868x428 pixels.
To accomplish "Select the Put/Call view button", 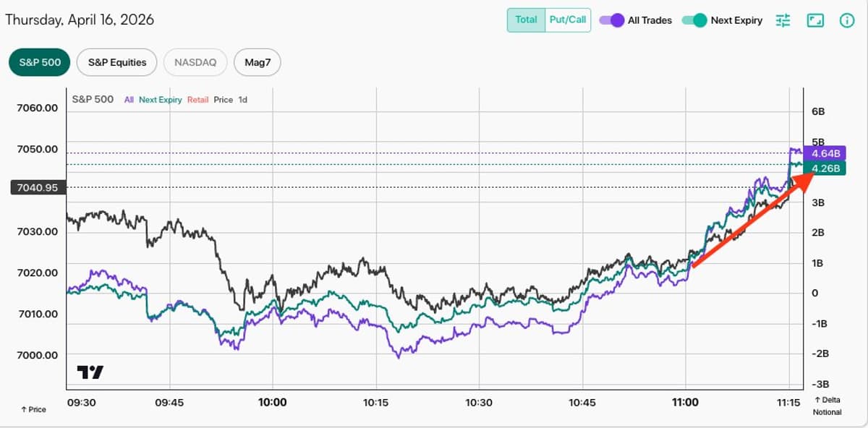I will pyautogui.click(x=568, y=20).
